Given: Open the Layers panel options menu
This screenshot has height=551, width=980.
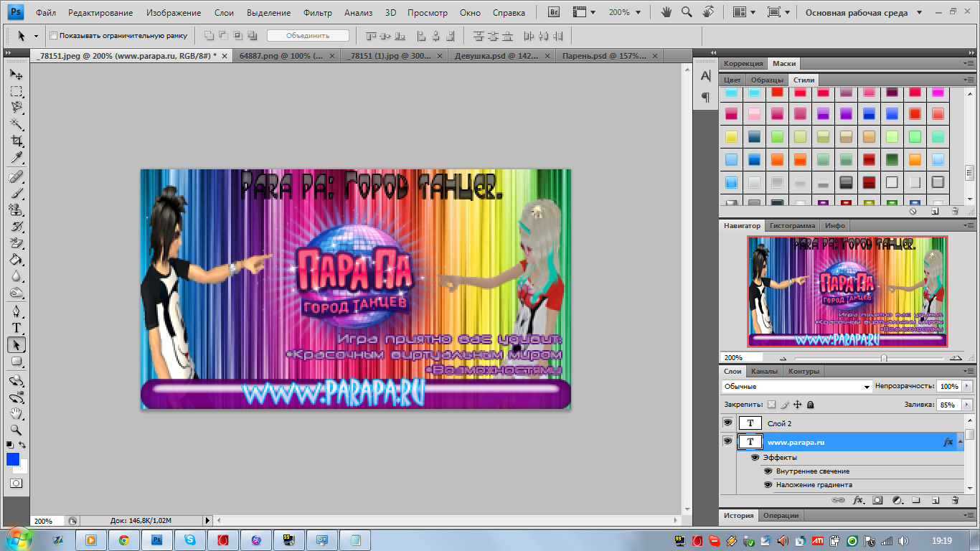Looking at the screenshot, I should click(x=969, y=372).
